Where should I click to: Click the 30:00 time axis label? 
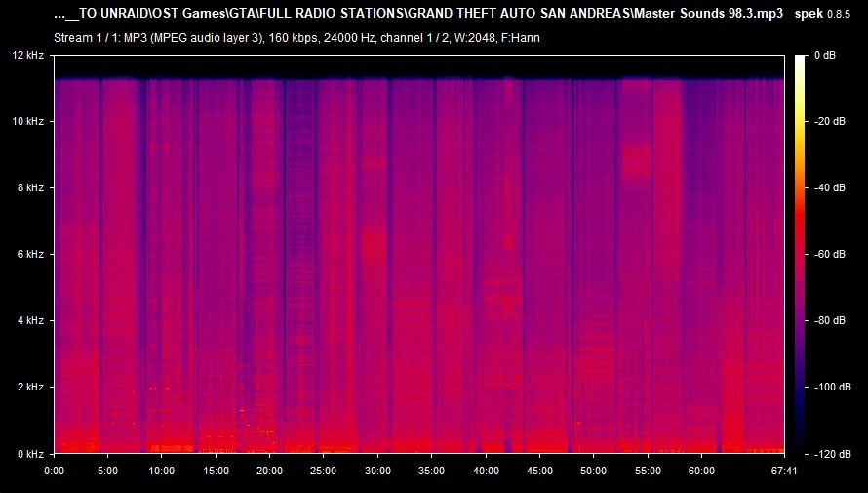376,471
